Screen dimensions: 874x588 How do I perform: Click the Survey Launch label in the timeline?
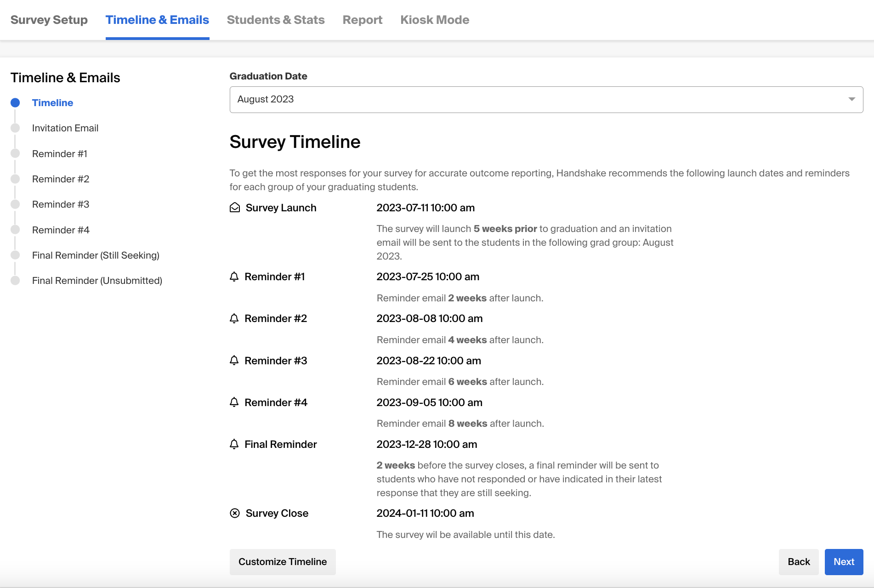tap(281, 208)
